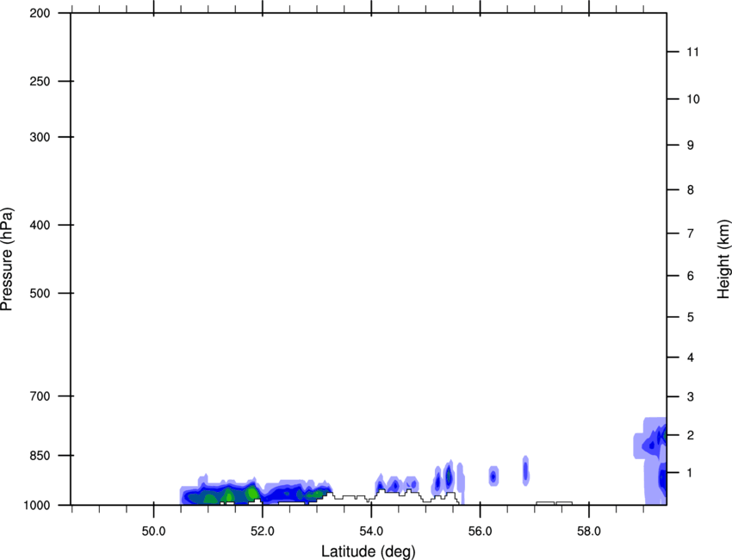Click the 10 km height label
Image resolution: width=732 pixels, height=560 pixels.
pos(692,99)
